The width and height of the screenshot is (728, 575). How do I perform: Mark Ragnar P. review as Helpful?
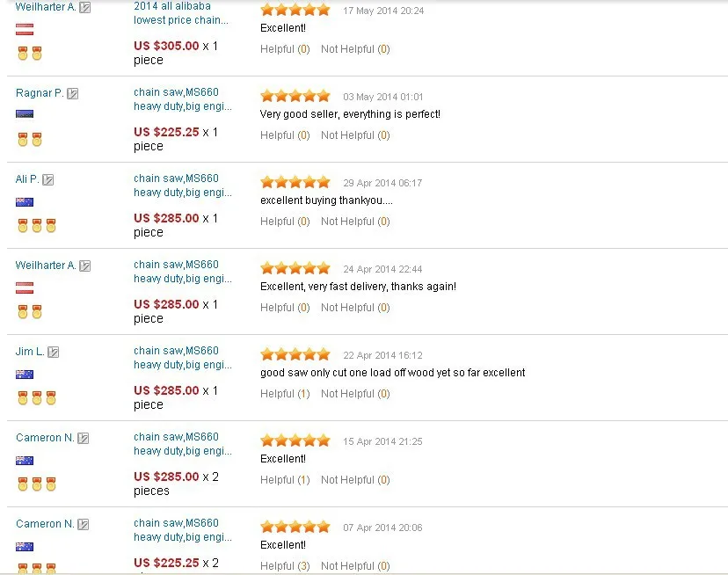285,135
